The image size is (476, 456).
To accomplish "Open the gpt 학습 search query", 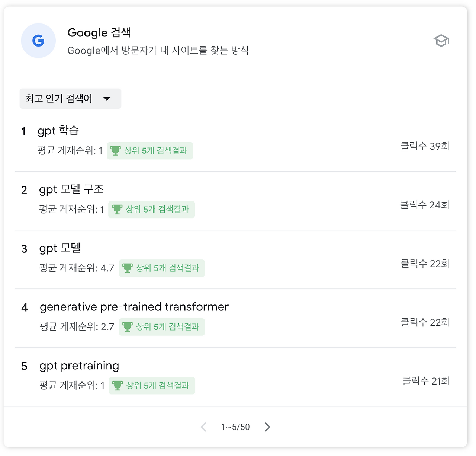I will 58,131.
